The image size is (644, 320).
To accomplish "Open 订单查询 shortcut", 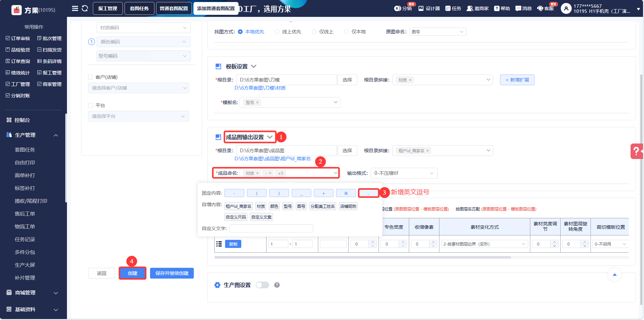I will 18,61.
